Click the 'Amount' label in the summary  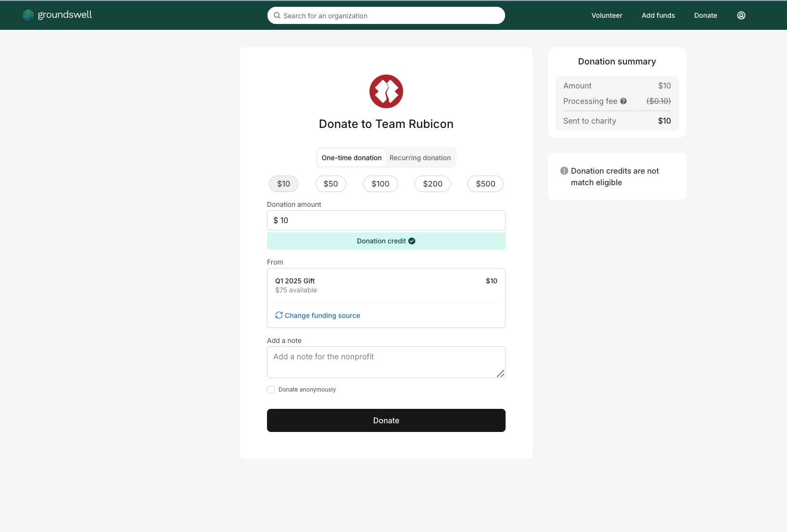(577, 86)
